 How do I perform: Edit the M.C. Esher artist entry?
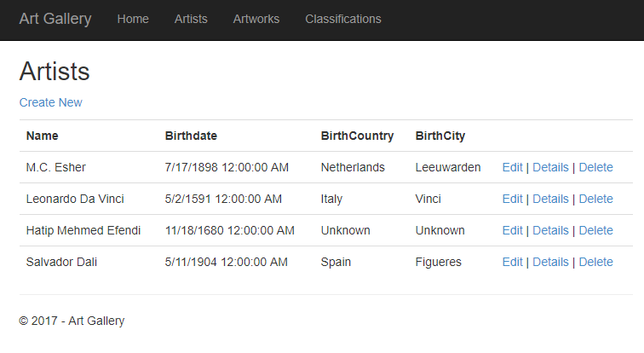[x=512, y=167]
